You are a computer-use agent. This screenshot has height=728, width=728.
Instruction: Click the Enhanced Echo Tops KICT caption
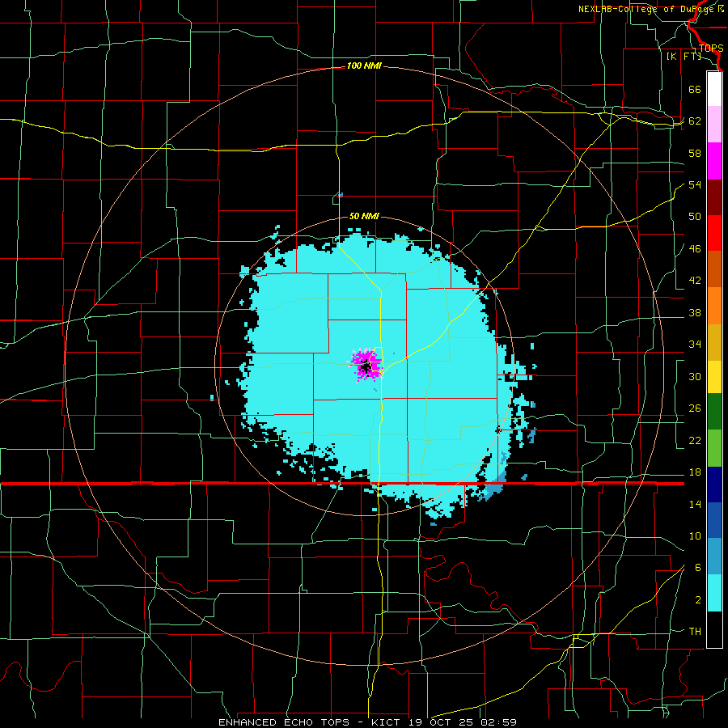pyautogui.click(x=367, y=722)
